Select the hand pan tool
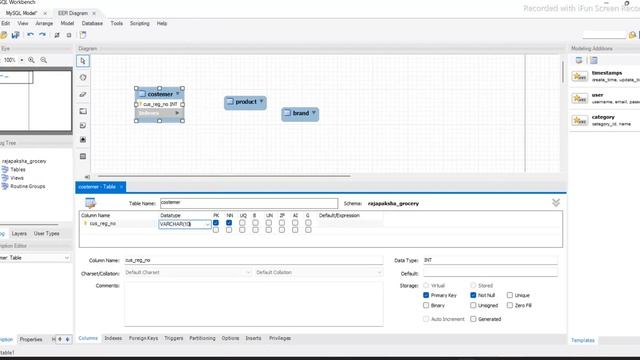 coord(83,78)
